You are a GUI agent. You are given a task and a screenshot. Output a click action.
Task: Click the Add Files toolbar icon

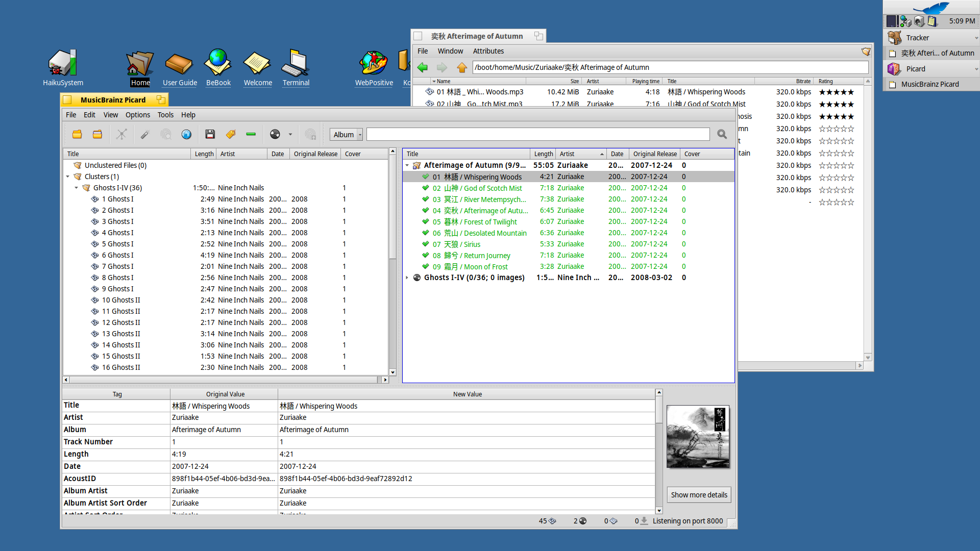tap(97, 134)
